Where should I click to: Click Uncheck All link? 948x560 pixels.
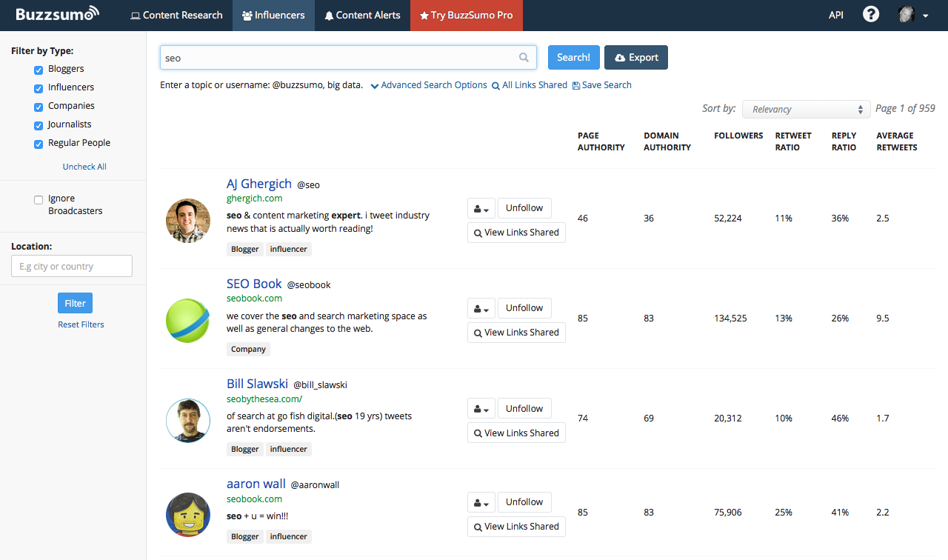click(x=84, y=167)
